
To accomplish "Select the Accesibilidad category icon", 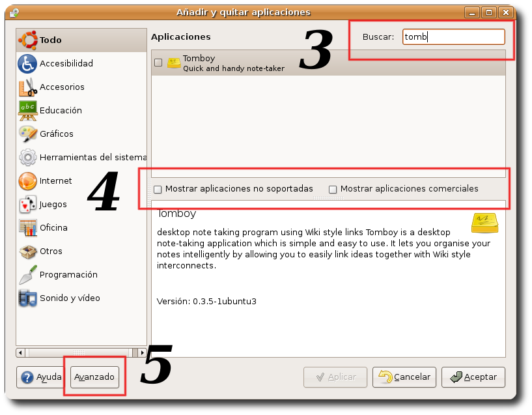I will tap(27, 63).
